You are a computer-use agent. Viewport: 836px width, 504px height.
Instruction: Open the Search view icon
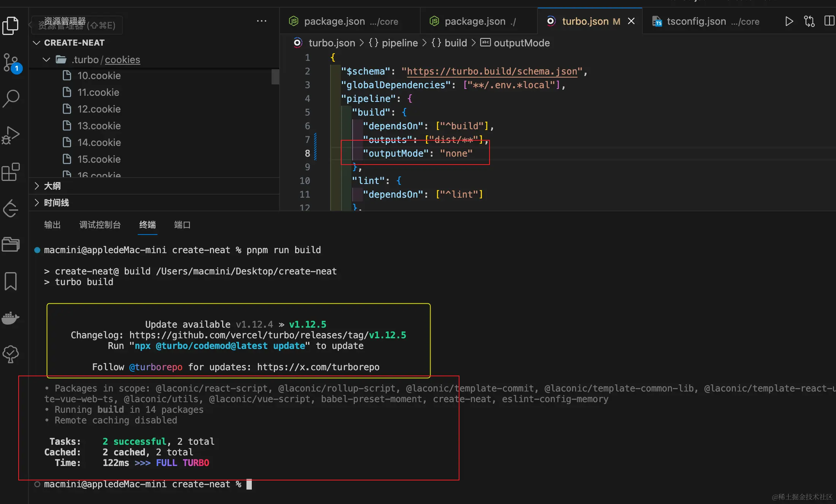11,98
